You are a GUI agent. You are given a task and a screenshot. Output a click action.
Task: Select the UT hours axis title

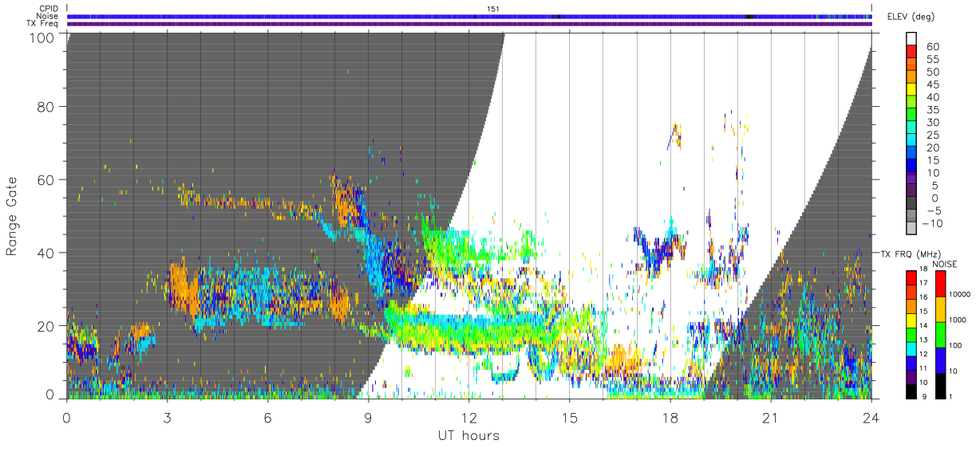(x=468, y=435)
